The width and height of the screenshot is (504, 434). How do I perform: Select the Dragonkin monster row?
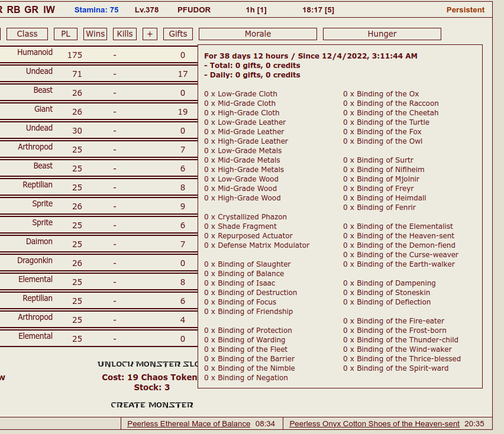tap(99, 263)
